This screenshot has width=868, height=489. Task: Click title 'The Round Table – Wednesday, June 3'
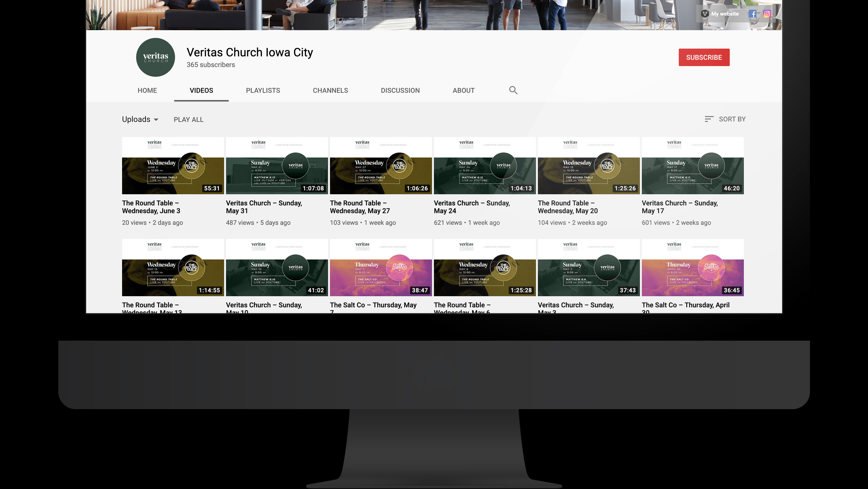point(151,207)
